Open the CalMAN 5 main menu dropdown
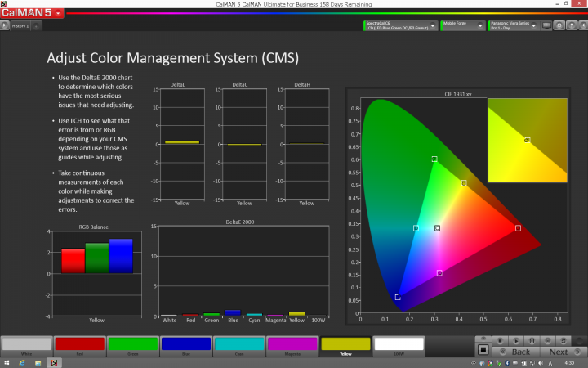This screenshot has width=588, height=368. pos(58,13)
